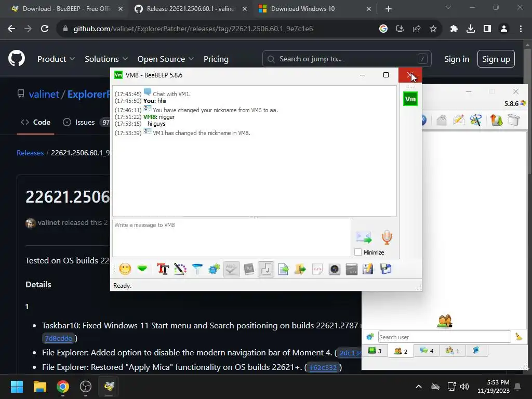Click the Releases breadcrumb link
Screen dimensions: 532x399
[x=30, y=153]
